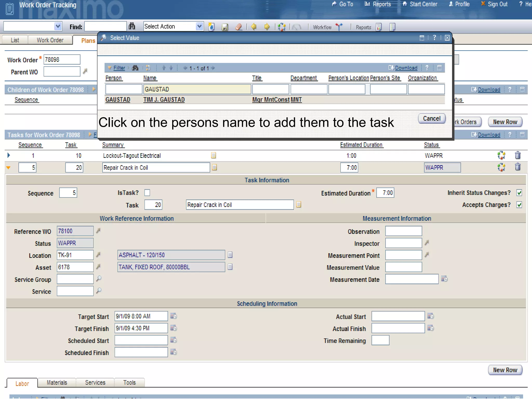
Task: Open Inspector detail menu icon
Action: point(427,243)
